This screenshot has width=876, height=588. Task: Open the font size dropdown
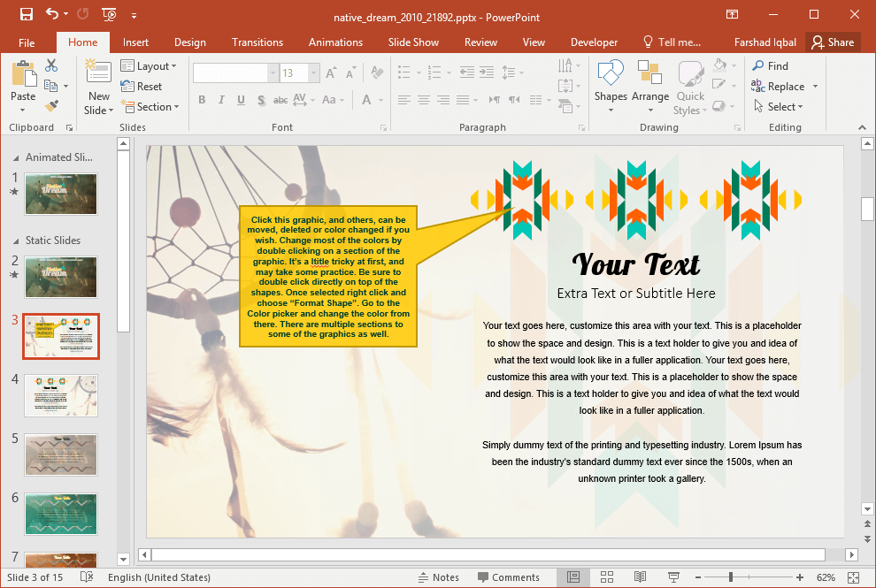(x=313, y=73)
